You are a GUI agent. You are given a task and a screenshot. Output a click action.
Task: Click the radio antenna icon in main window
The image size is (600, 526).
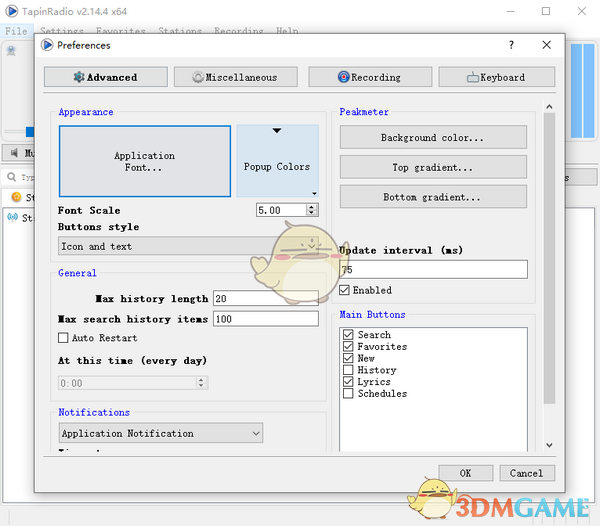click(13, 217)
